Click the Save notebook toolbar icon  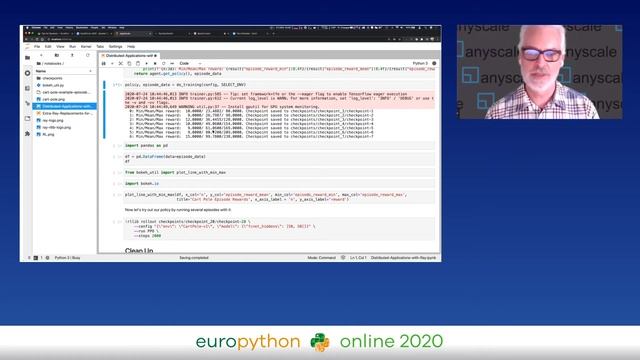pyautogui.click(x=104, y=64)
